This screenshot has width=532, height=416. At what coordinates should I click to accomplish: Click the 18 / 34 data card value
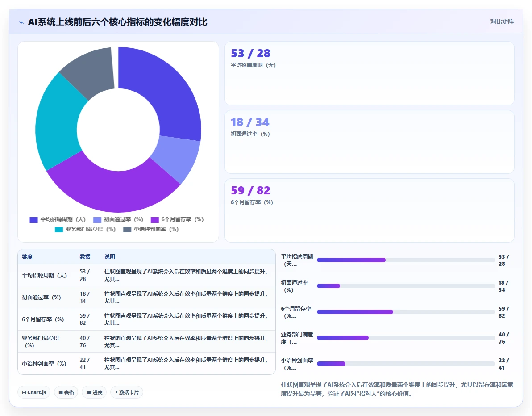click(x=250, y=122)
